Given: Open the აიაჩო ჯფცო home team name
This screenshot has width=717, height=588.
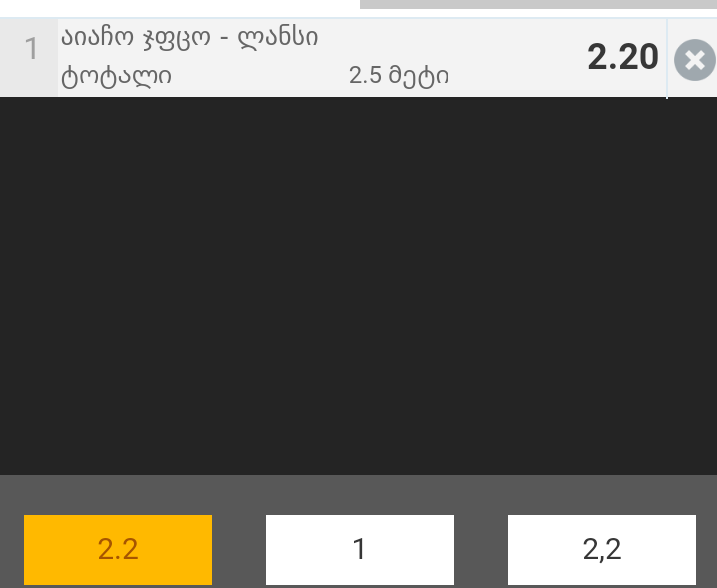Looking at the screenshot, I should pyautogui.click(x=136, y=37).
